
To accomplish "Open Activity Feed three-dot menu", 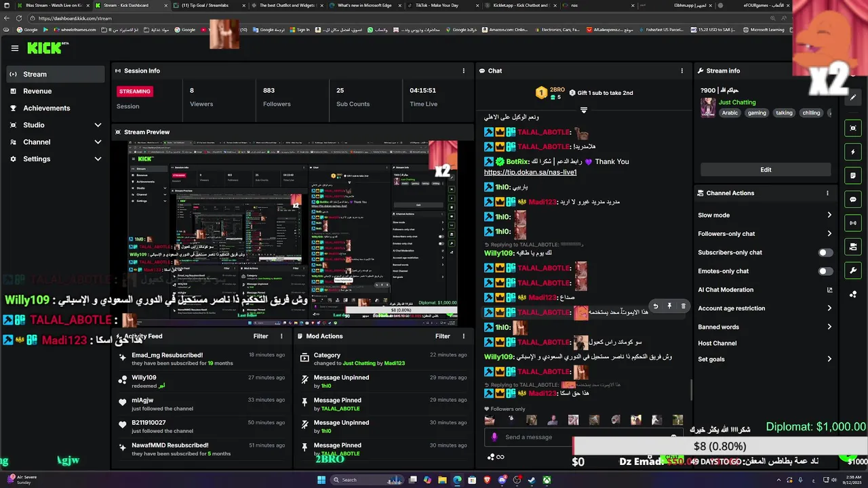I will [x=281, y=336].
